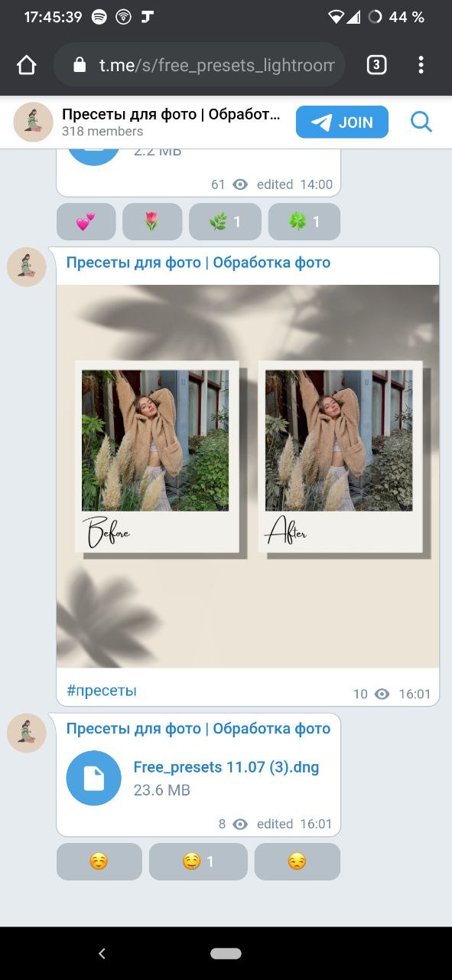This screenshot has width=452, height=980.
Task: Tap the padlock site security icon
Action: 80,65
